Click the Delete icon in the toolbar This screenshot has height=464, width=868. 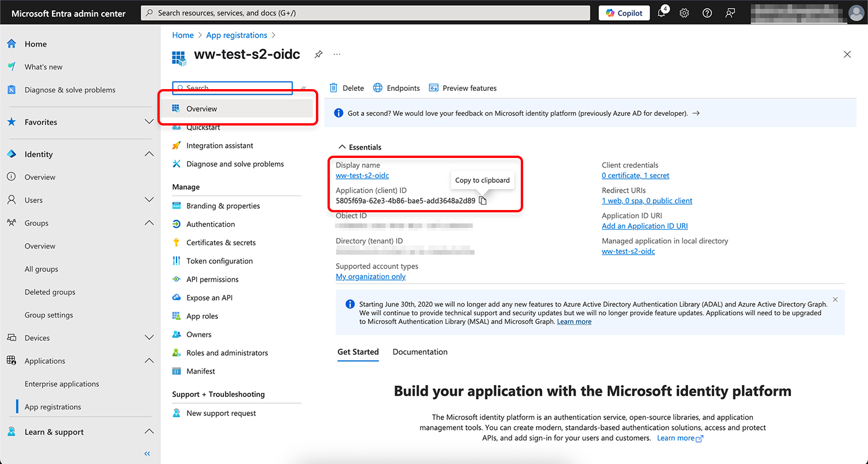[x=346, y=87]
